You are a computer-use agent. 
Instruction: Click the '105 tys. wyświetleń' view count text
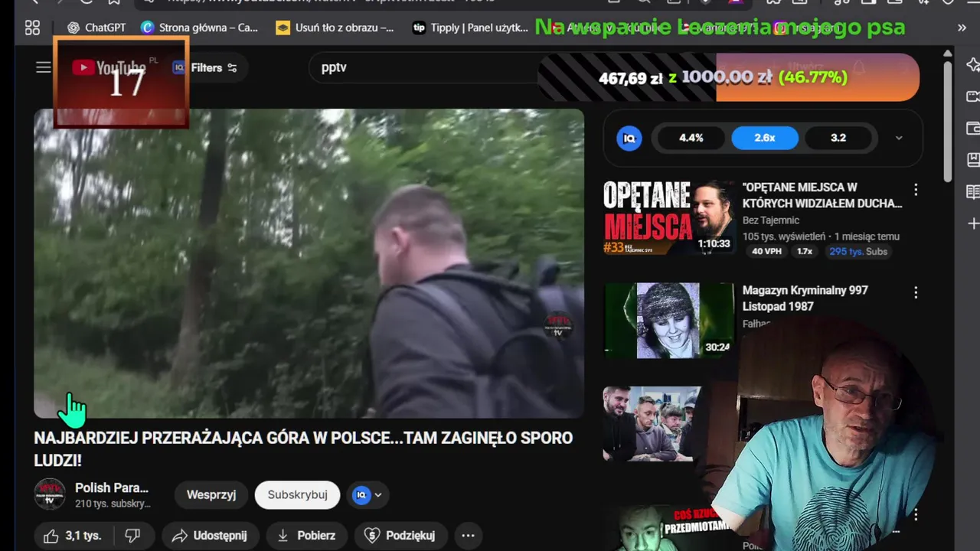tap(784, 236)
